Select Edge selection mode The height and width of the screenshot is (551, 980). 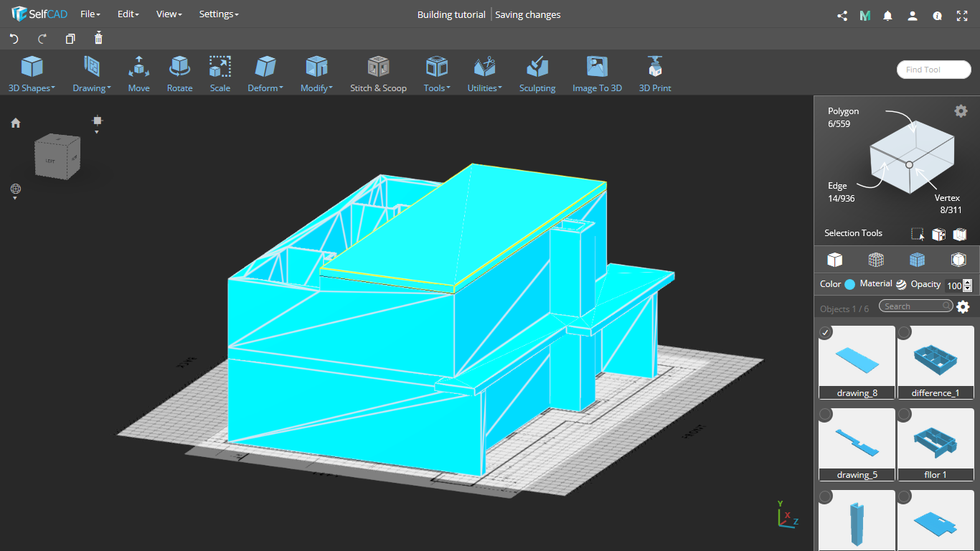click(841, 192)
